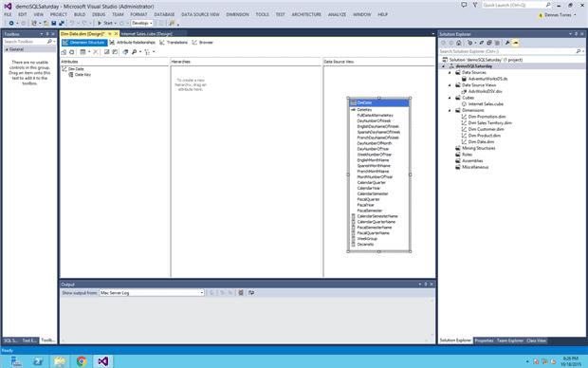Toggle word wrap icon in Output panel
Screen dimensions: 588x368
tap(251, 293)
